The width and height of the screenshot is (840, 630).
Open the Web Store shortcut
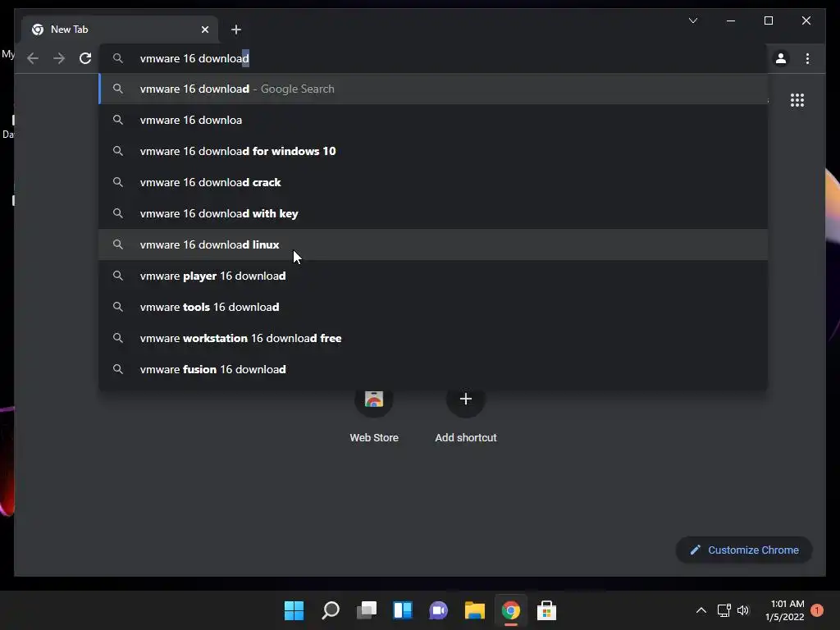[374, 415]
